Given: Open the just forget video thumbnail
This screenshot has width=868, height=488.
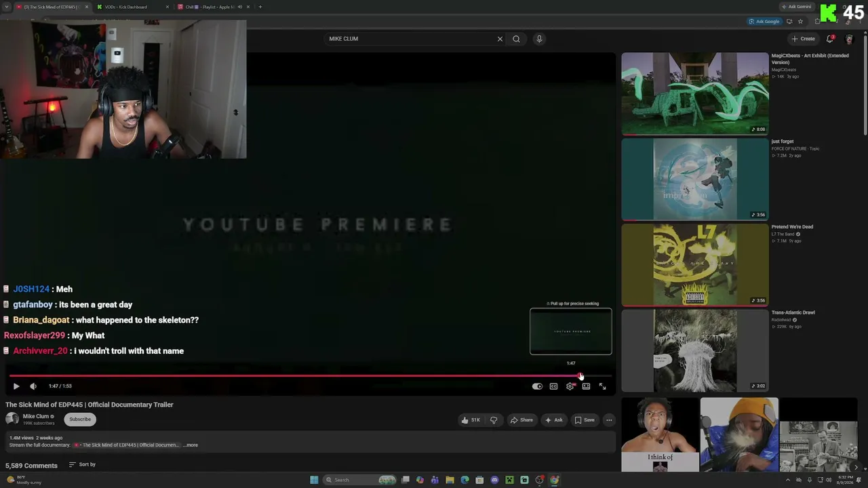Looking at the screenshot, I should click(x=695, y=180).
